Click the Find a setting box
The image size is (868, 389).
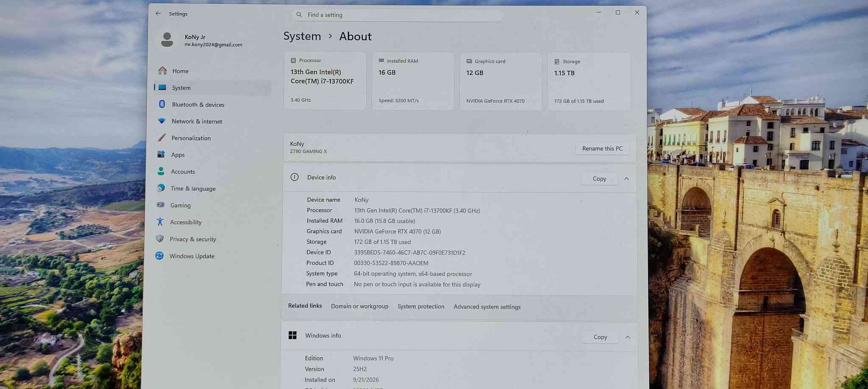tap(398, 15)
